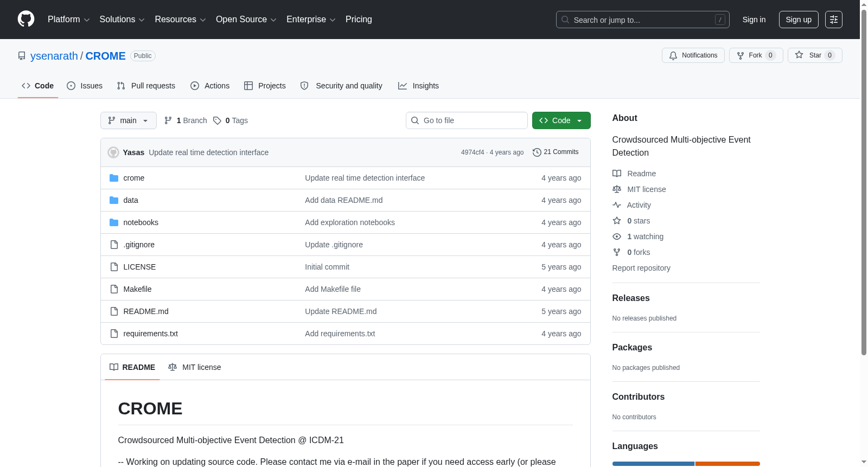Click the book icon next to Readme
This screenshot has width=868, height=467.
(x=617, y=174)
